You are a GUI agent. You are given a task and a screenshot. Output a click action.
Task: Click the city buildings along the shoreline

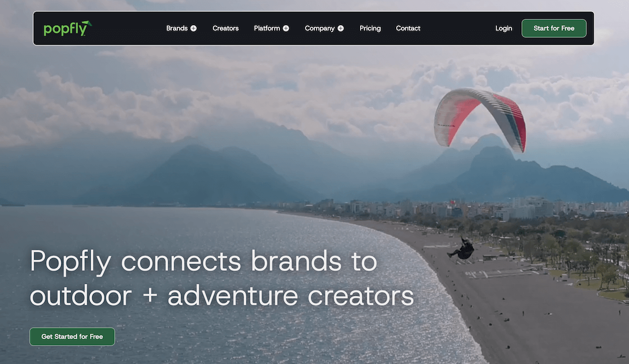pyautogui.click(x=472, y=208)
